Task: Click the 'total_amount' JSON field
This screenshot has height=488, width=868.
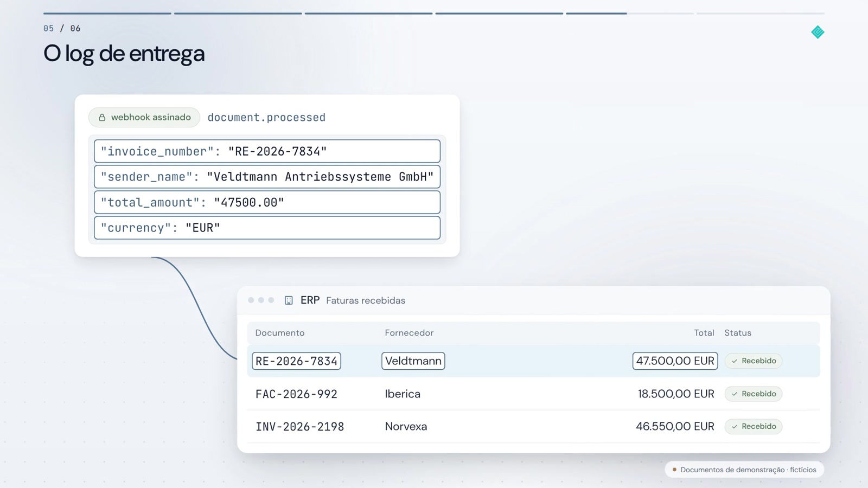Action: coord(267,202)
